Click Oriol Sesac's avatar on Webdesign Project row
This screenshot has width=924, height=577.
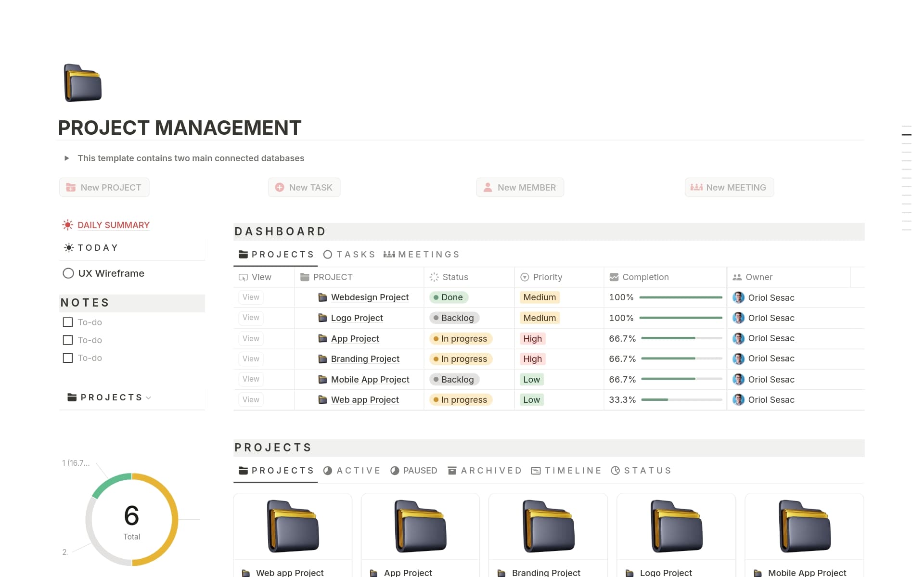(x=738, y=297)
